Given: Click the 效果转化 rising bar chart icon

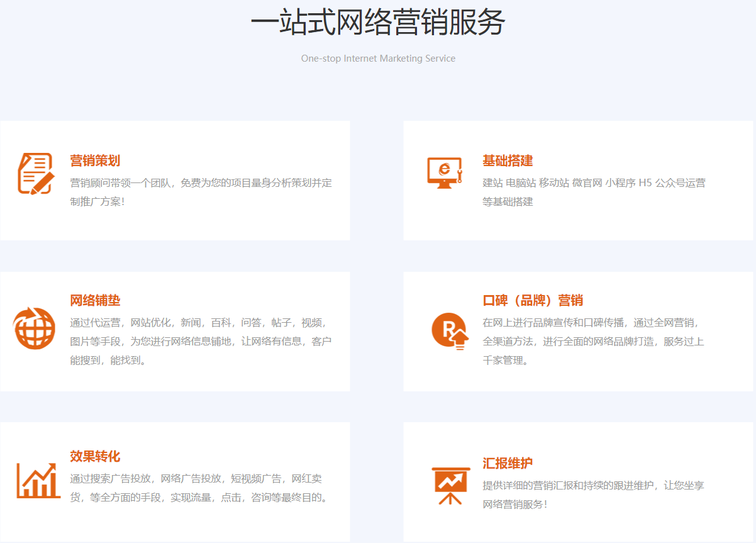Looking at the screenshot, I should click(x=37, y=481).
